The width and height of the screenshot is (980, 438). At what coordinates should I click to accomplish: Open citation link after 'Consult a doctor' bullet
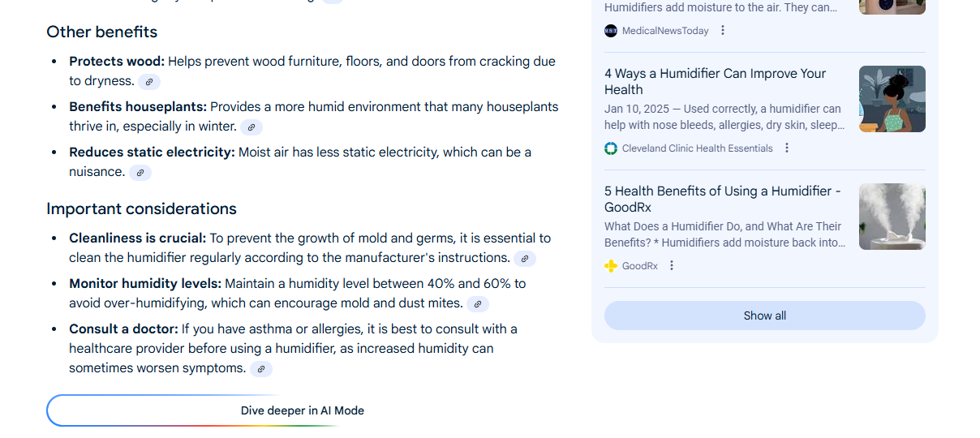pos(260,369)
